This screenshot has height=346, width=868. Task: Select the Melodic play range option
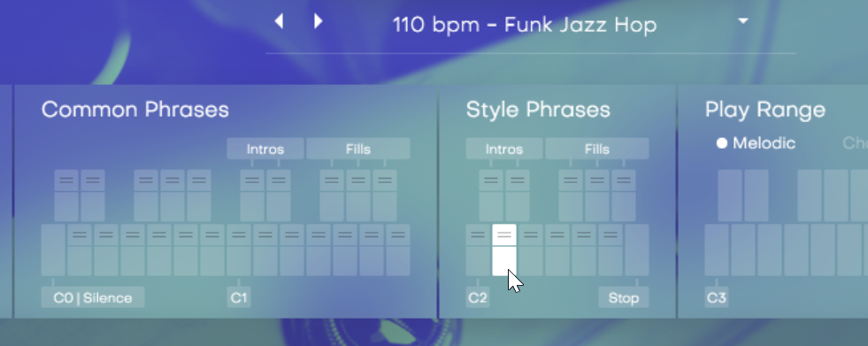756,143
